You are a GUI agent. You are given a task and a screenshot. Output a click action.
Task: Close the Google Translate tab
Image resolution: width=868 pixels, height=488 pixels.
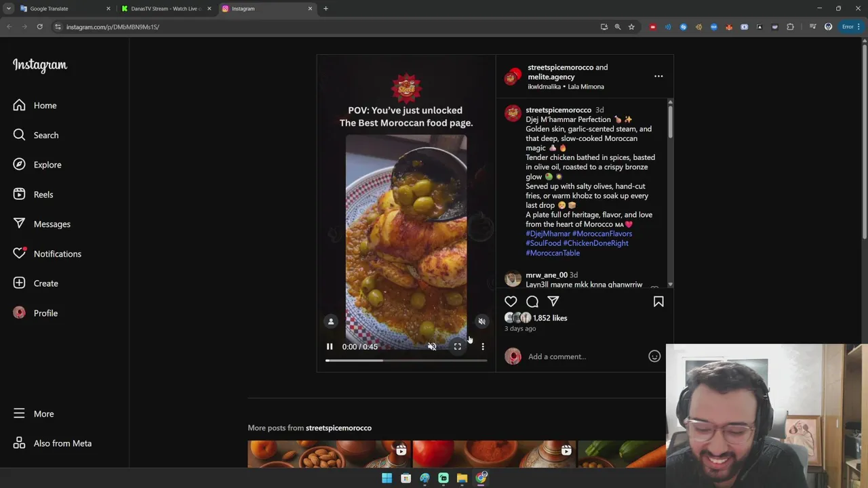pyautogui.click(x=108, y=9)
